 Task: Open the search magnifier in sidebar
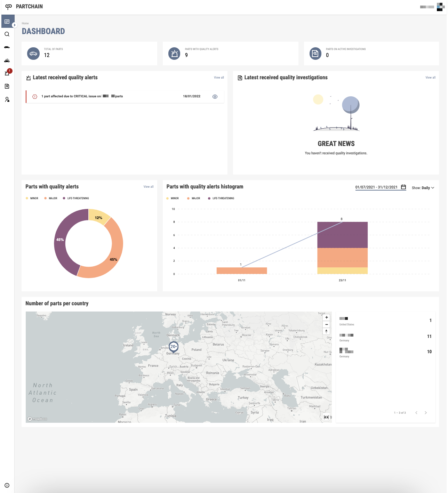click(x=7, y=34)
